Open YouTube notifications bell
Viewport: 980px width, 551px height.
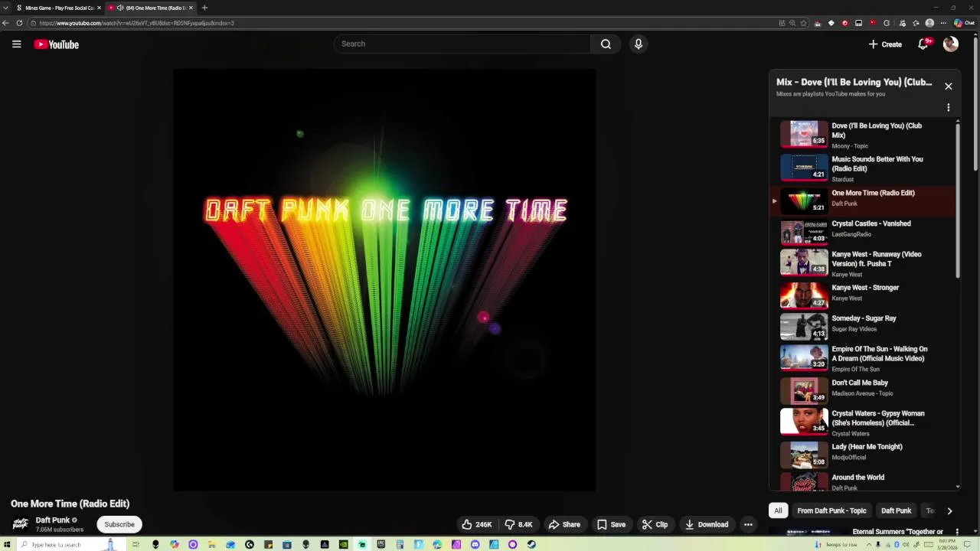click(923, 44)
